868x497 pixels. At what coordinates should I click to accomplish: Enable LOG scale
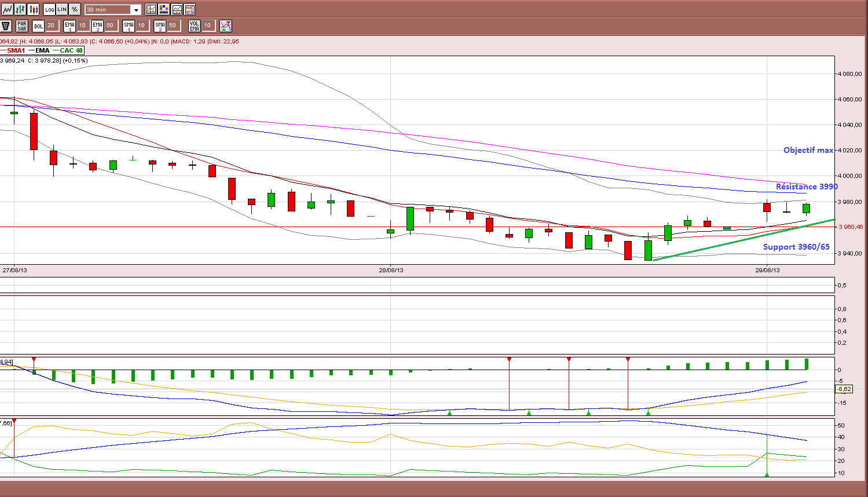(x=50, y=9)
